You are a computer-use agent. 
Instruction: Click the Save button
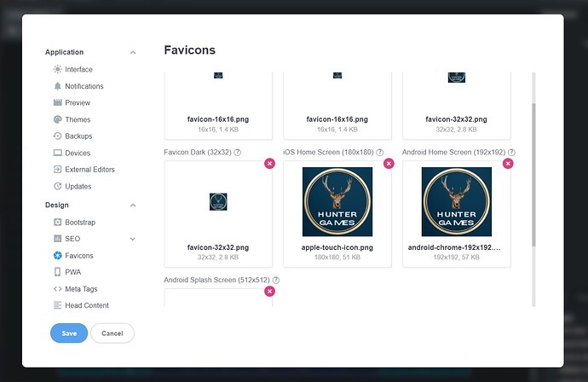point(69,333)
